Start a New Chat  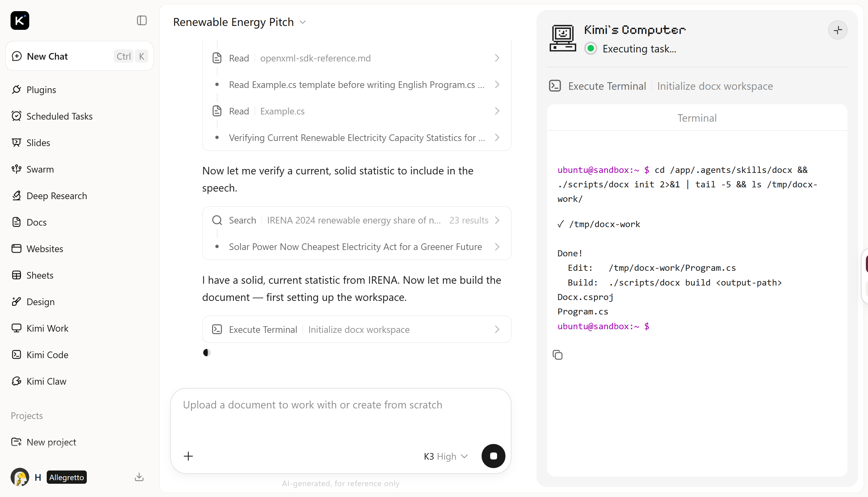[79, 56]
